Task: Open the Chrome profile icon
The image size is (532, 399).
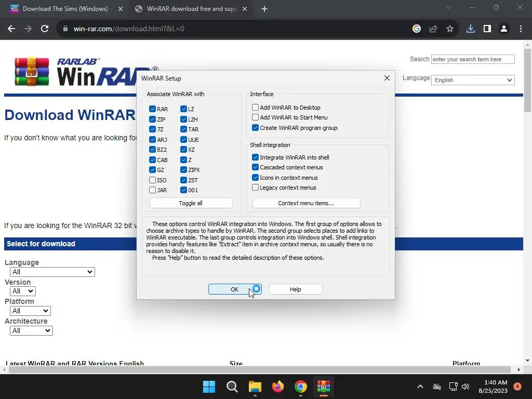Action: (504, 29)
